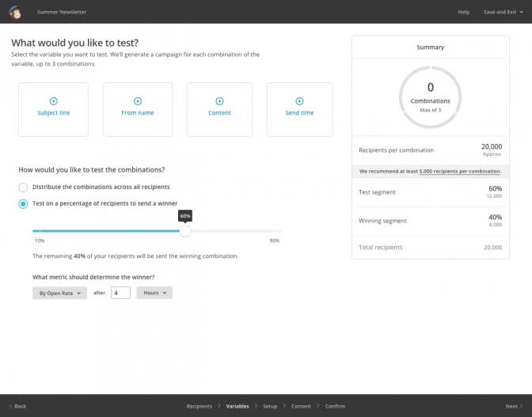Click the plus icon above Subject line

pyautogui.click(x=53, y=100)
